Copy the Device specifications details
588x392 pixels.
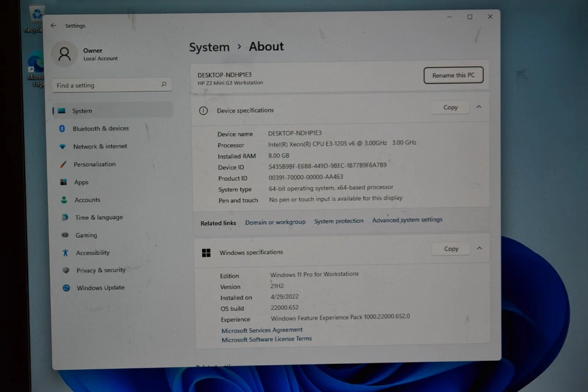click(x=450, y=107)
